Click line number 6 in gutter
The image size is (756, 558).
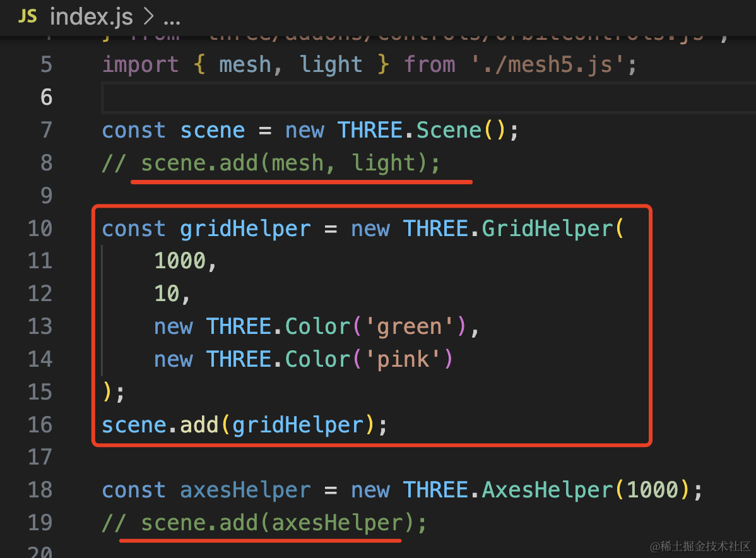pos(46,97)
